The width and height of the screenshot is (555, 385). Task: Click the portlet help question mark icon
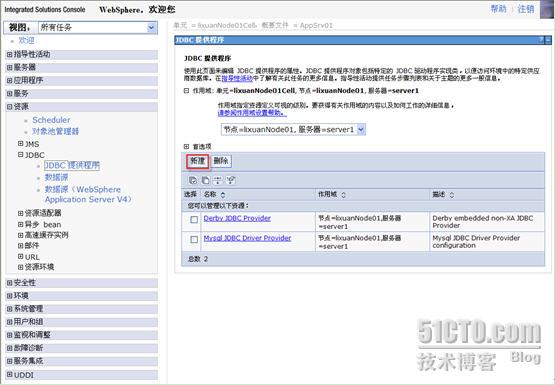pyautogui.click(x=541, y=40)
